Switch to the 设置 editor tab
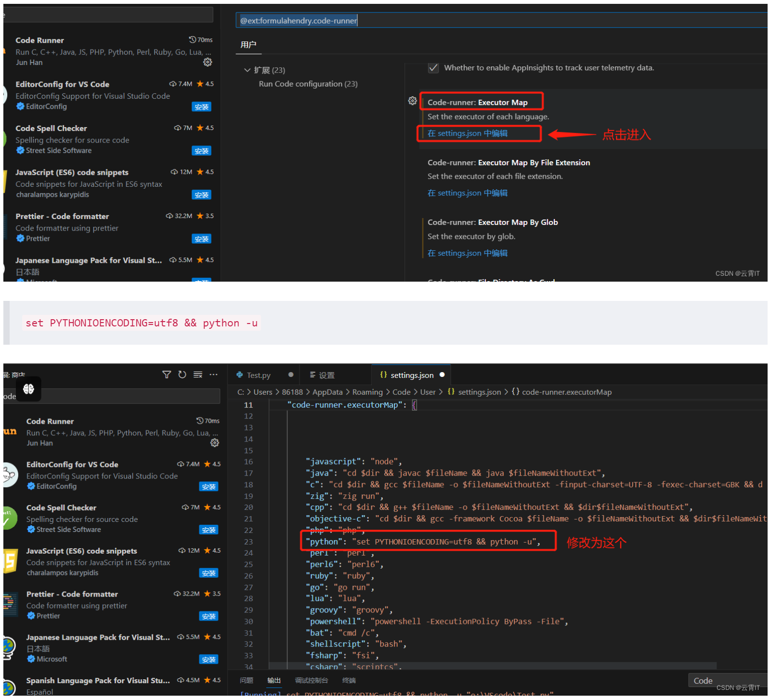Screen dimensions: 770x700 pos(335,375)
